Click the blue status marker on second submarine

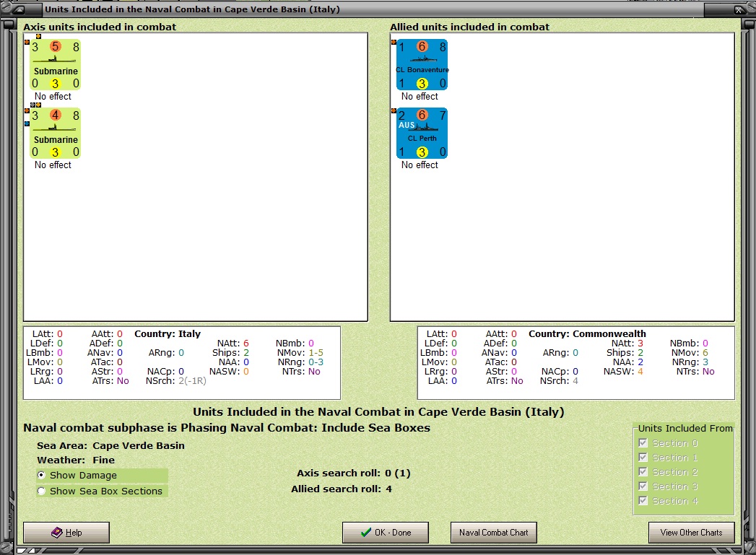point(27,124)
